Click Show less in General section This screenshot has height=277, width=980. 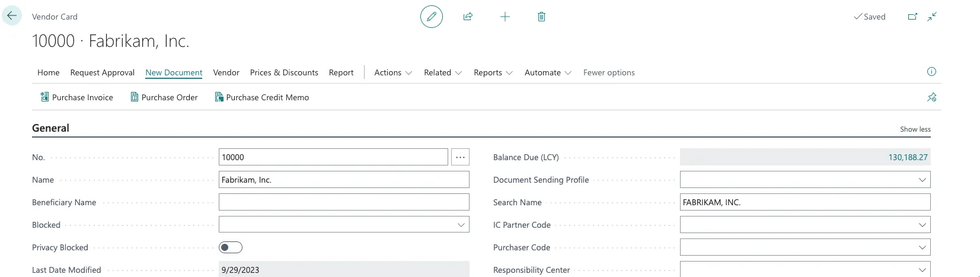(915, 129)
